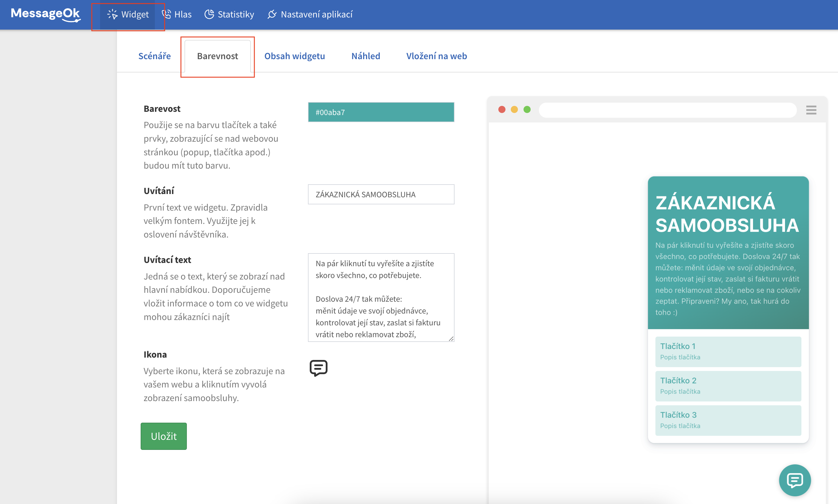
Task: Click the Uvítání text input field
Action: tap(381, 194)
